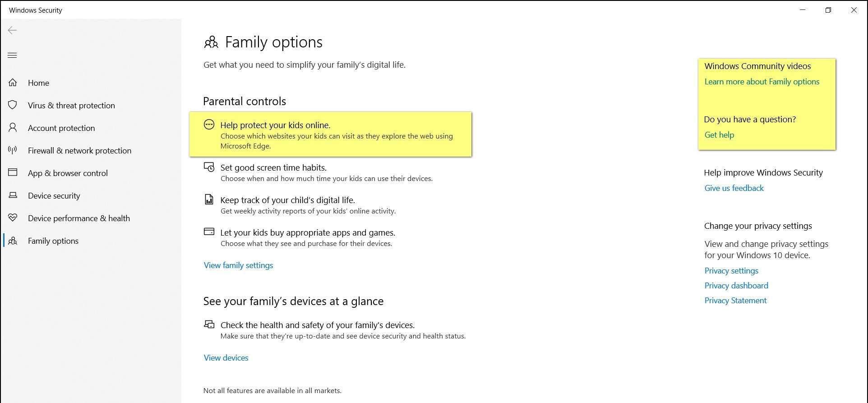Select Family options in sidebar
This screenshot has width=868, height=403.
pyautogui.click(x=53, y=241)
